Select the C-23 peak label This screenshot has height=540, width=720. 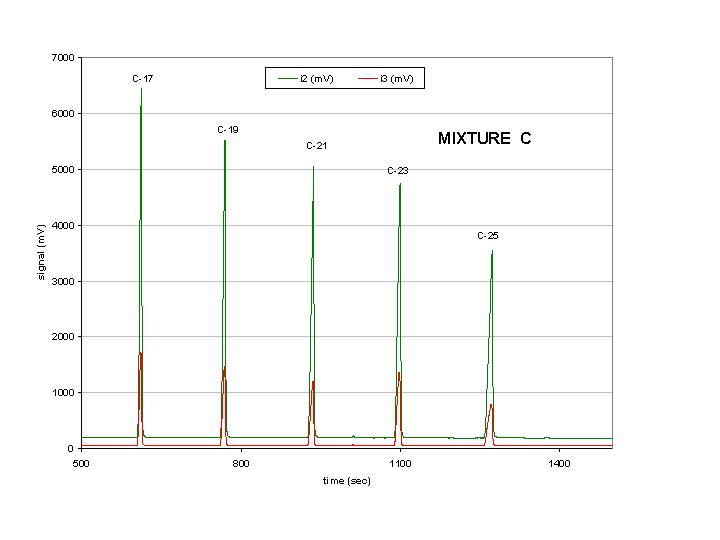point(398,170)
